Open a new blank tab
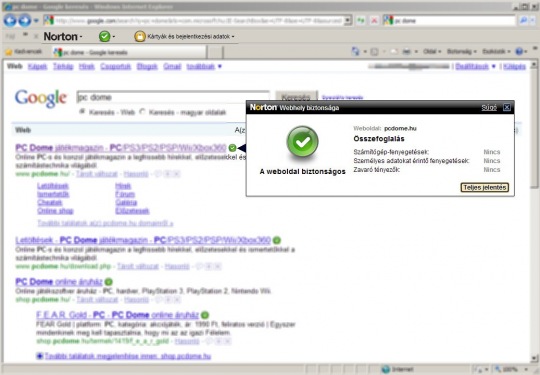 click(x=215, y=52)
